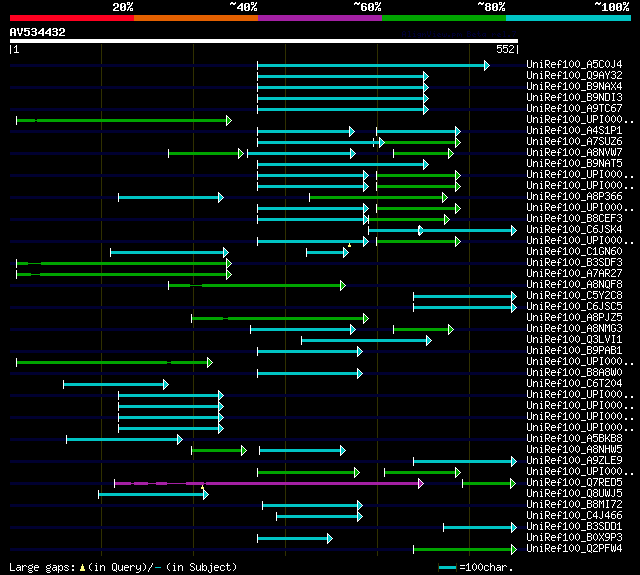Screen dimensions: 640x575
Task: Select the UniRef100_A8NQF8 label
Action: pyautogui.click(x=574, y=285)
